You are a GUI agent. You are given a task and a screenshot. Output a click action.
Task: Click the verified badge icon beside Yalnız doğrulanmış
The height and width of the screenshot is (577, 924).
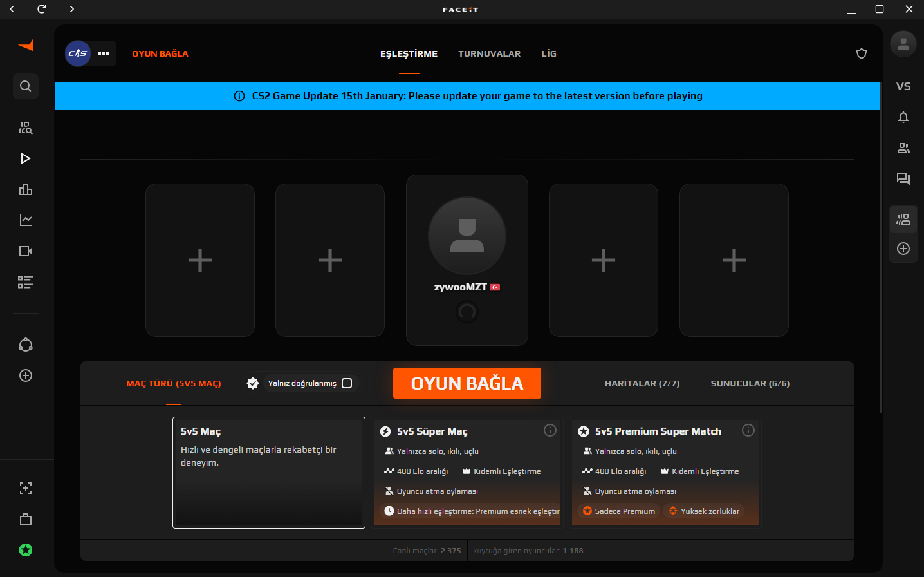(253, 383)
